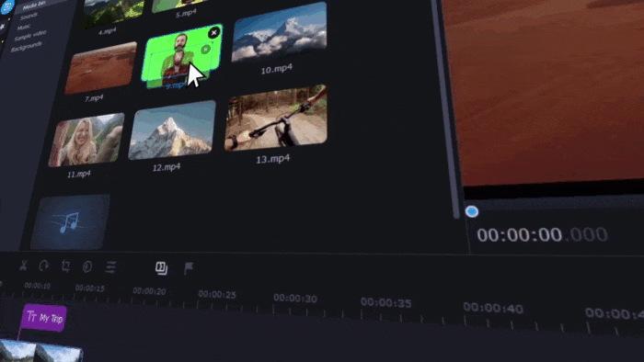Screen dimensions: 644x362
Task: Click the rotate clip icon
Action: (x=44, y=266)
